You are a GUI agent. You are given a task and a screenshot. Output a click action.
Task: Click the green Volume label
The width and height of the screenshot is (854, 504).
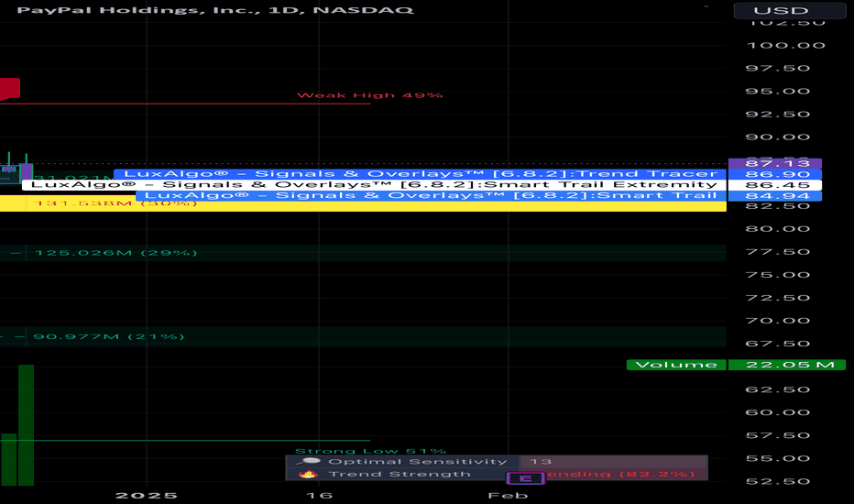tap(676, 365)
